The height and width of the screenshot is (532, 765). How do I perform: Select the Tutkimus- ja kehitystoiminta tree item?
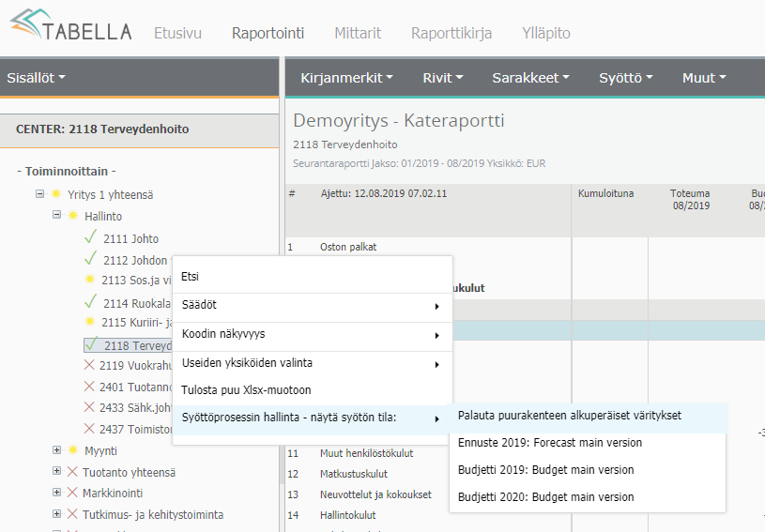[153, 514]
